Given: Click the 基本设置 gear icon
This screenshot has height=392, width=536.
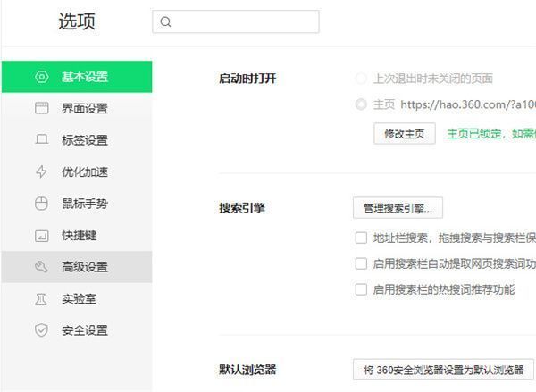Looking at the screenshot, I should [x=41, y=77].
